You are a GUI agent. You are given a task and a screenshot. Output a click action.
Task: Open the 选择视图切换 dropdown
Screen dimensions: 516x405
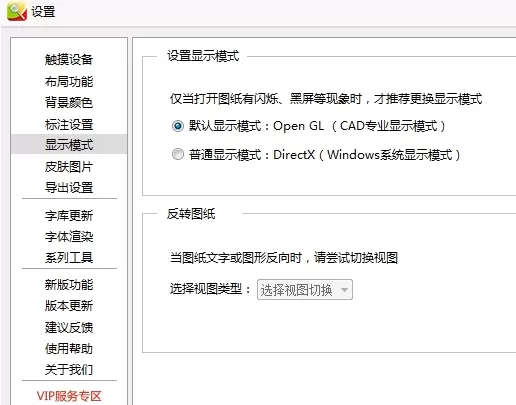pos(305,290)
